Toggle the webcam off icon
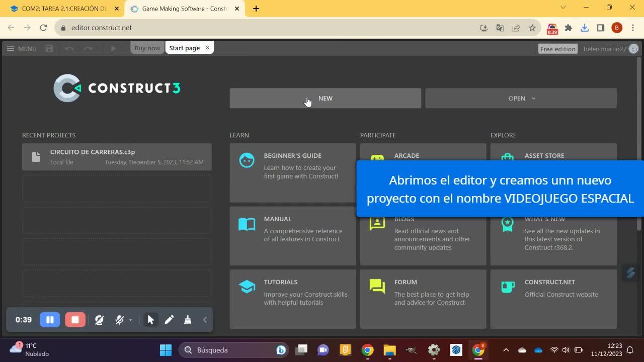 [x=99, y=320]
